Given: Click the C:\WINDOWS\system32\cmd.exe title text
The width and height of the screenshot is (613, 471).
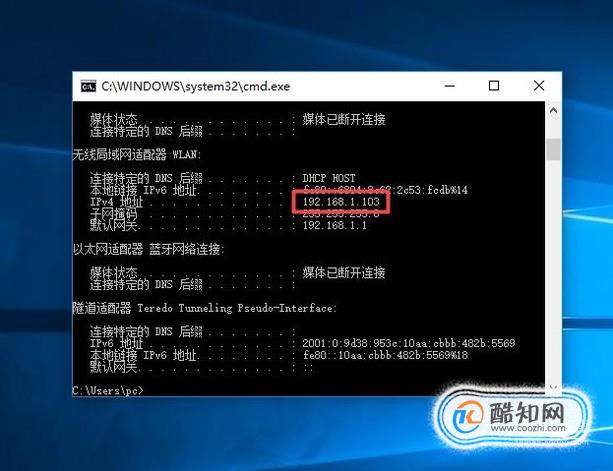Looking at the screenshot, I should (x=195, y=86).
